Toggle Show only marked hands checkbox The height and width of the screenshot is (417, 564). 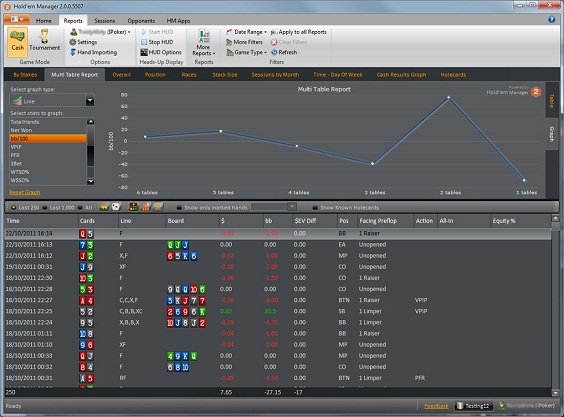pos(179,208)
